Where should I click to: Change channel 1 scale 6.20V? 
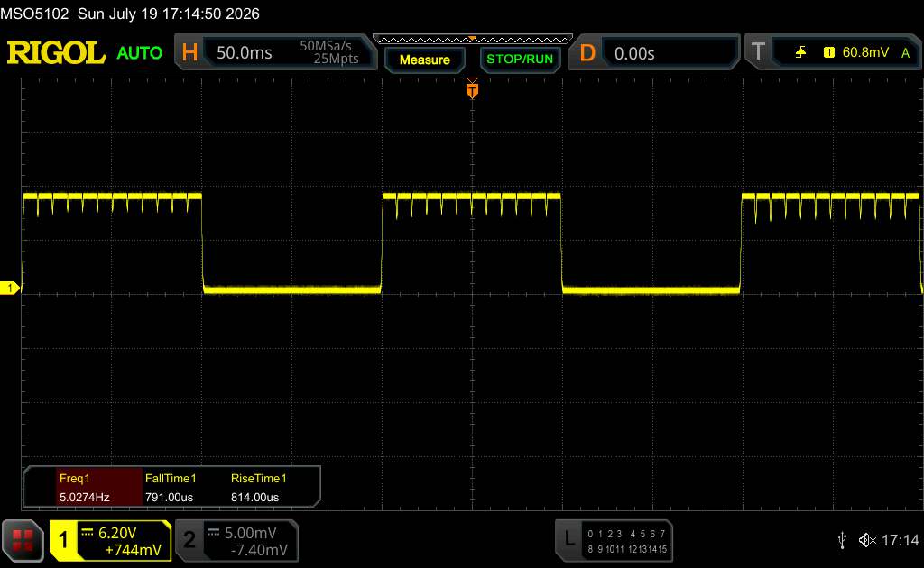pos(117,533)
